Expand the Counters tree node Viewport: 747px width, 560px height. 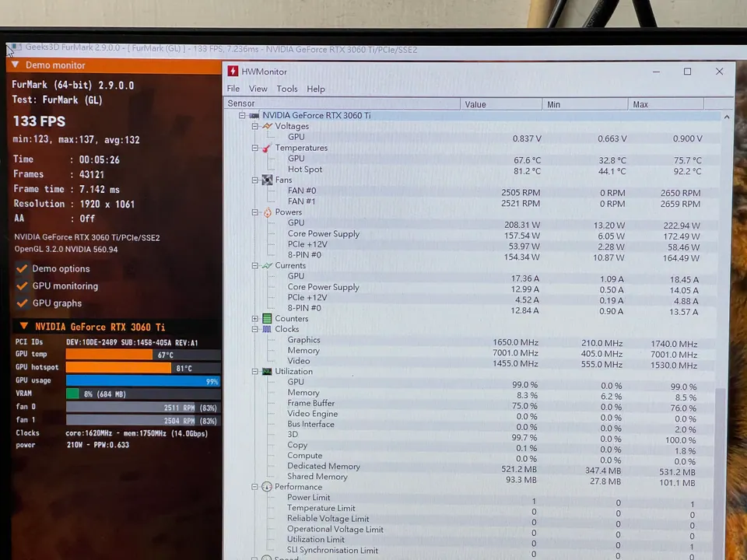tap(255, 319)
